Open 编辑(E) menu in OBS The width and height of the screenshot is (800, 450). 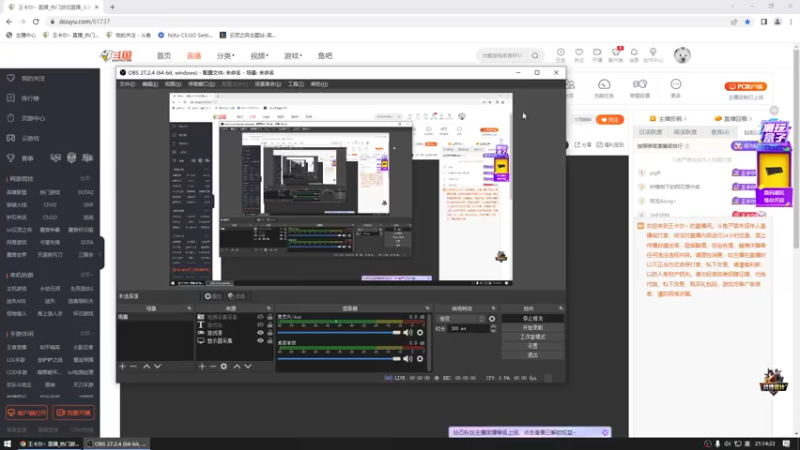150,84
